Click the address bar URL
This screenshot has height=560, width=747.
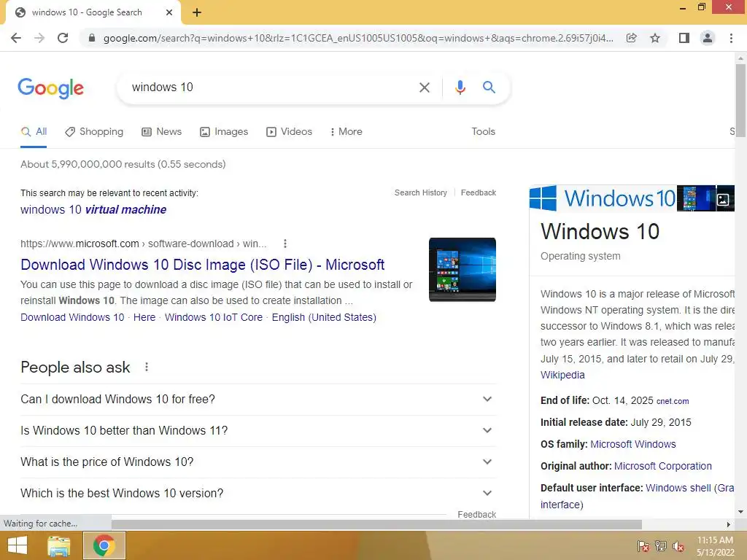click(x=358, y=38)
